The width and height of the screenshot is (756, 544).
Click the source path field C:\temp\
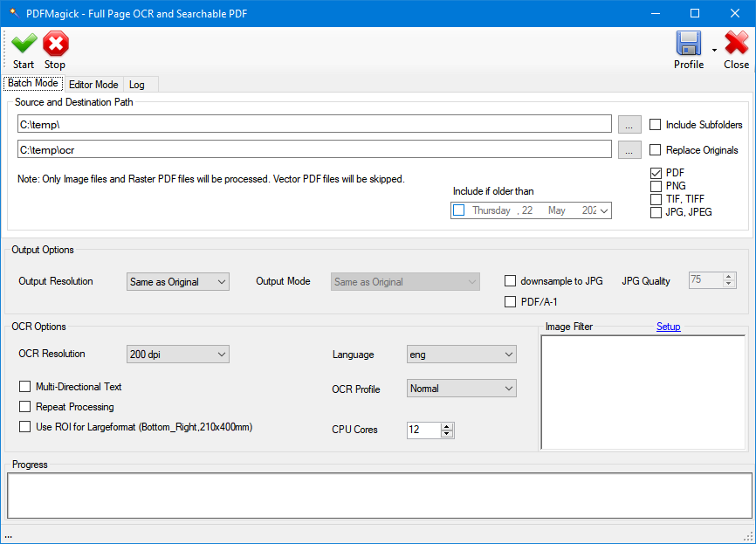[x=314, y=124]
